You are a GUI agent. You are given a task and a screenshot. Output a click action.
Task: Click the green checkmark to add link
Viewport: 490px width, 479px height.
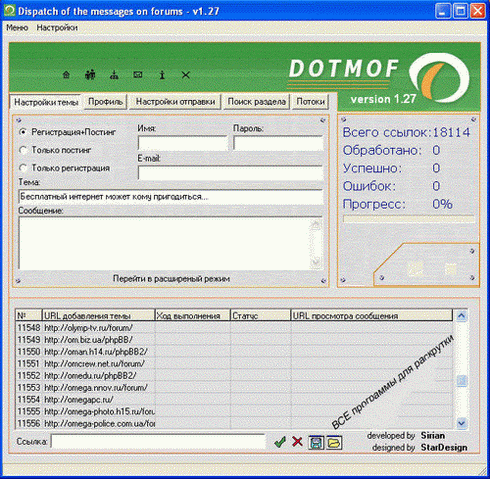coord(280,442)
